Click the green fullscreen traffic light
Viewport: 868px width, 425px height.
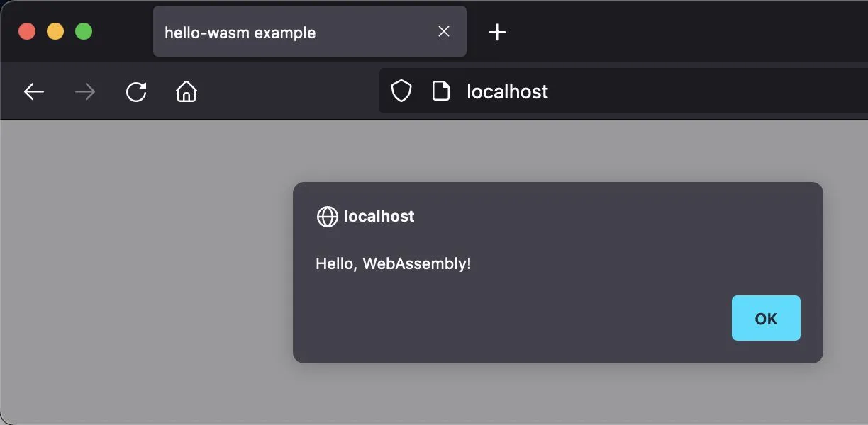[83, 30]
